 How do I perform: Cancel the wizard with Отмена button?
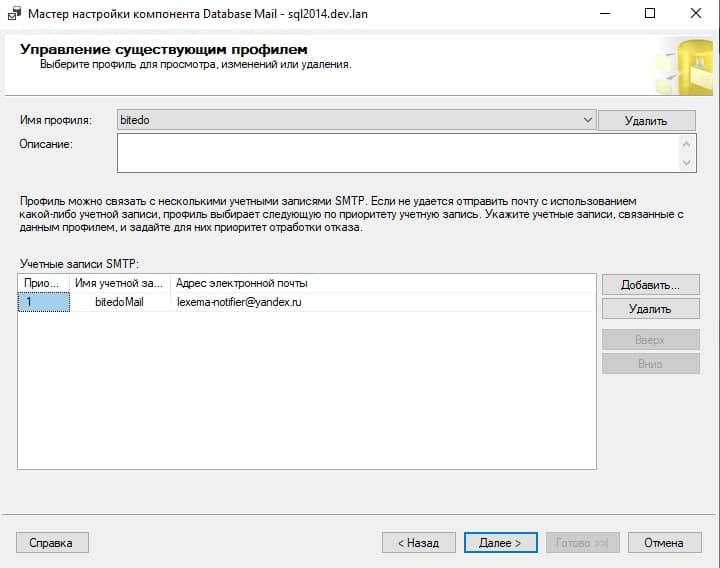point(664,543)
